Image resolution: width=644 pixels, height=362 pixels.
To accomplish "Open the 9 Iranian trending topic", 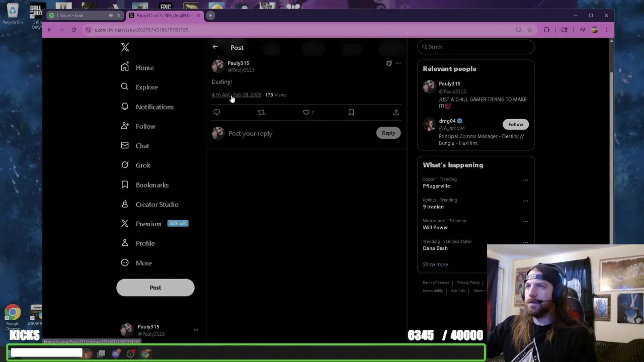I will (x=433, y=207).
